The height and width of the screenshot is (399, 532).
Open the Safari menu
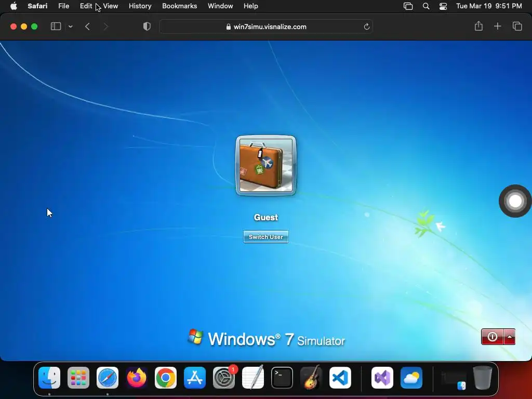(37, 6)
